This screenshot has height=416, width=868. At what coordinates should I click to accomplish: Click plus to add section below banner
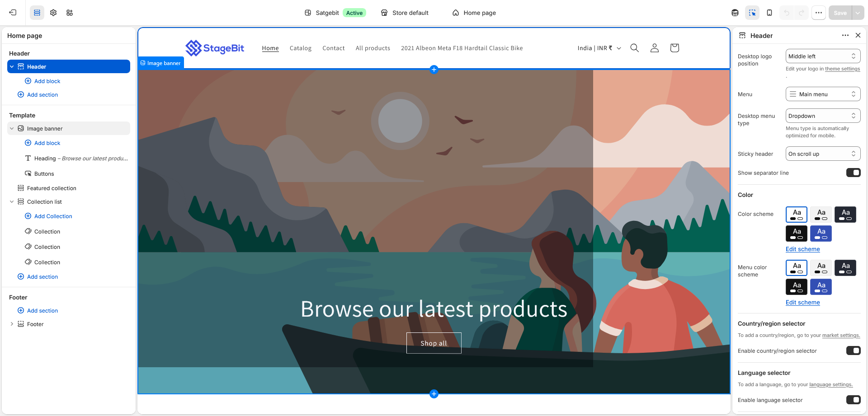coord(434,394)
